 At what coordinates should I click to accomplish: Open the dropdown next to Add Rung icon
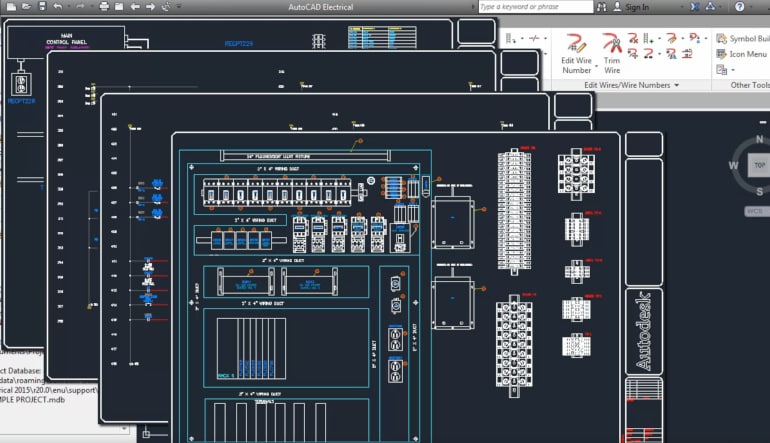coord(660,38)
